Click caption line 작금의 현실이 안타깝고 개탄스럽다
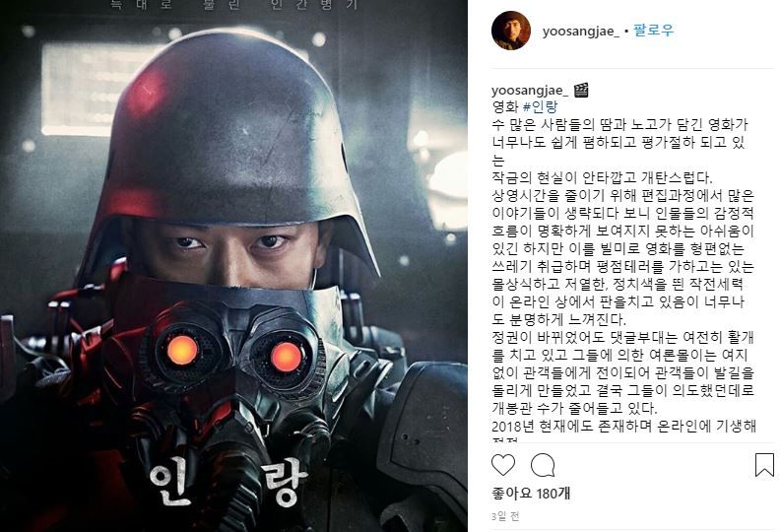The image size is (781, 532). click(x=602, y=177)
